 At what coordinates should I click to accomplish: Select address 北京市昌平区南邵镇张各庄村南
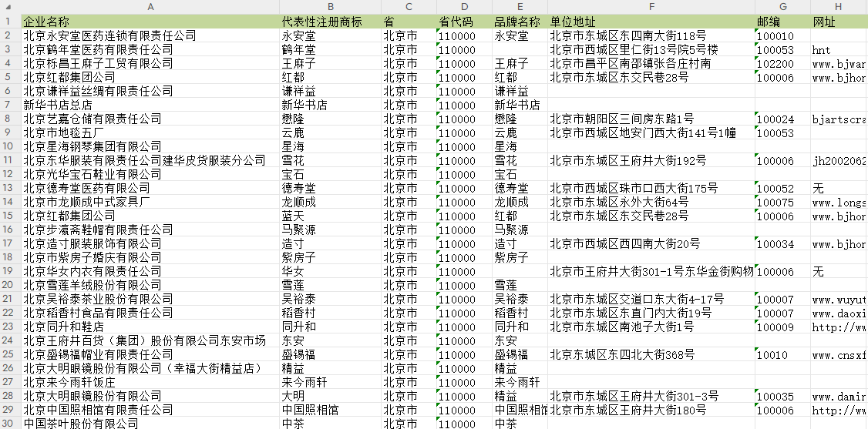651,63
